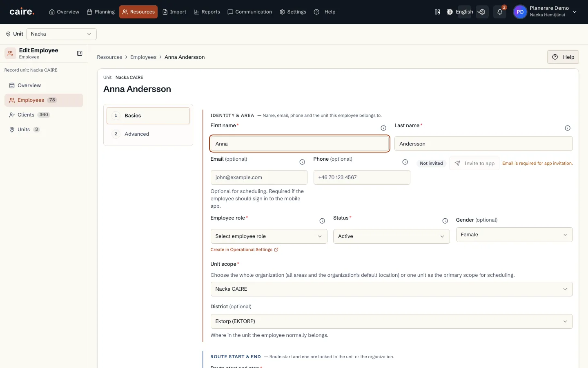
Task: Open the Import menu
Action: click(174, 12)
